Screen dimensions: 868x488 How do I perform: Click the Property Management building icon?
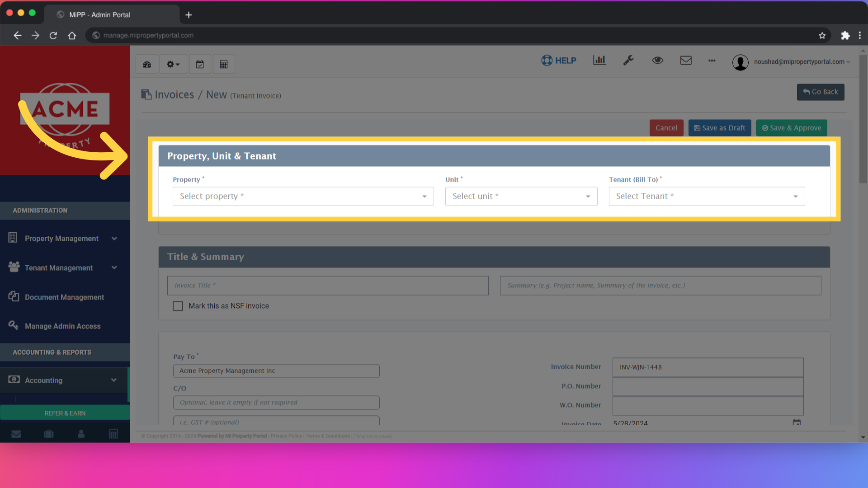pyautogui.click(x=13, y=238)
